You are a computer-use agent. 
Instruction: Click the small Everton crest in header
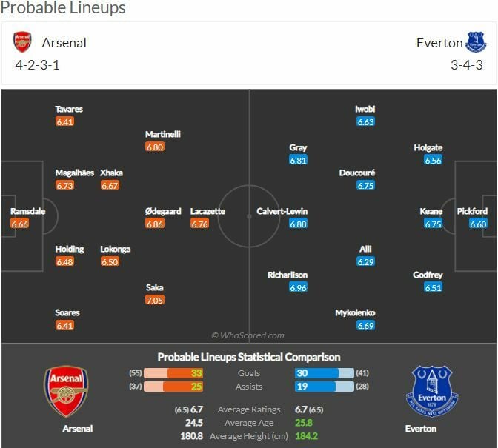click(x=476, y=42)
